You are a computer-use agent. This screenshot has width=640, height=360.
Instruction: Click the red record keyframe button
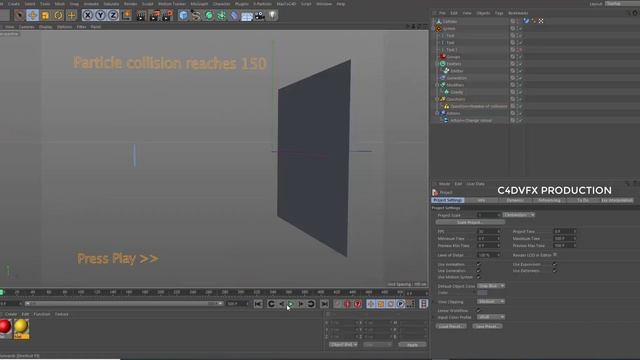pyautogui.click(x=337, y=304)
